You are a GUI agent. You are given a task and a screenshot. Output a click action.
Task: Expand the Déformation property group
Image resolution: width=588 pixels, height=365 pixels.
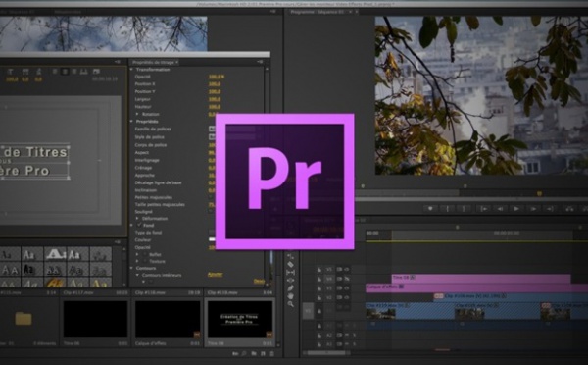[137, 218]
